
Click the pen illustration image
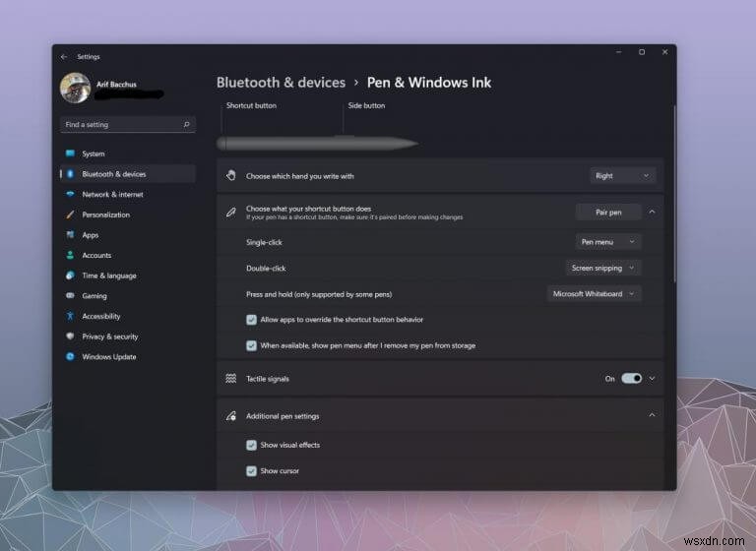click(x=318, y=144)
